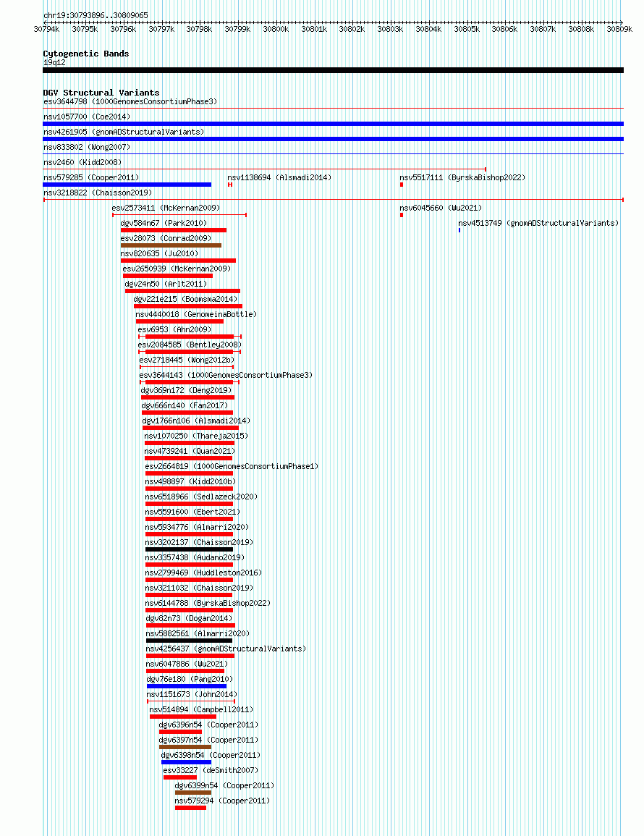
Task: Open variant nsv4440018 (GenomeinaBottle)
Action: 196,314
